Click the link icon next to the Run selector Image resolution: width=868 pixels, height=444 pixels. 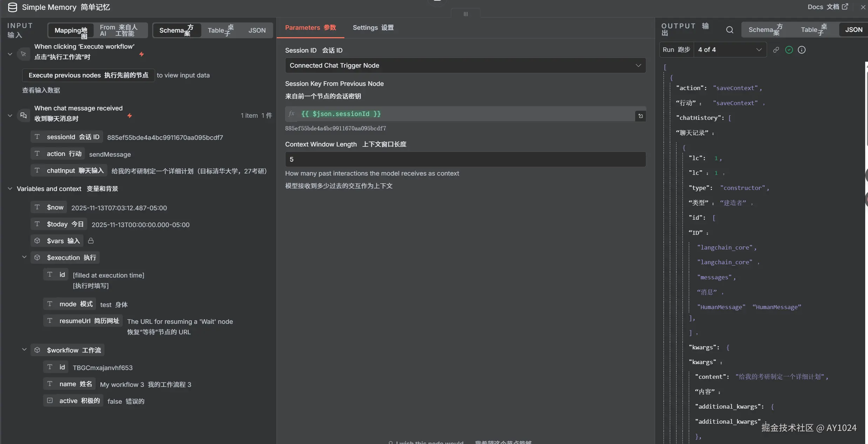point(776,50)
